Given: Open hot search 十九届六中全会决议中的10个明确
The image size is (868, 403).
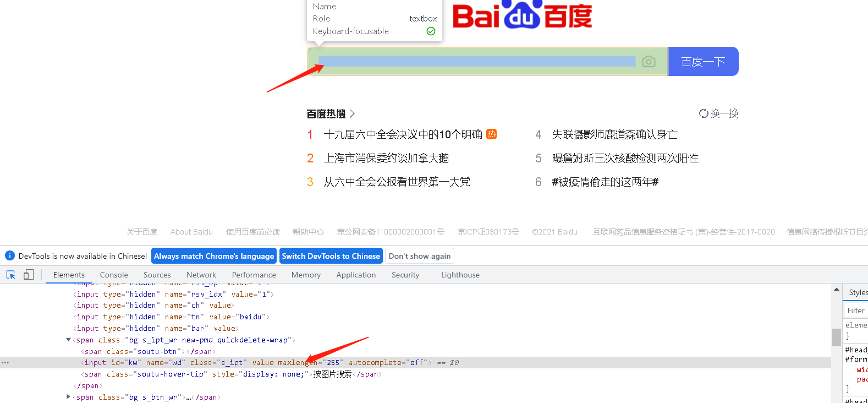Looking at the screenshot, I should tap(403, 134).
